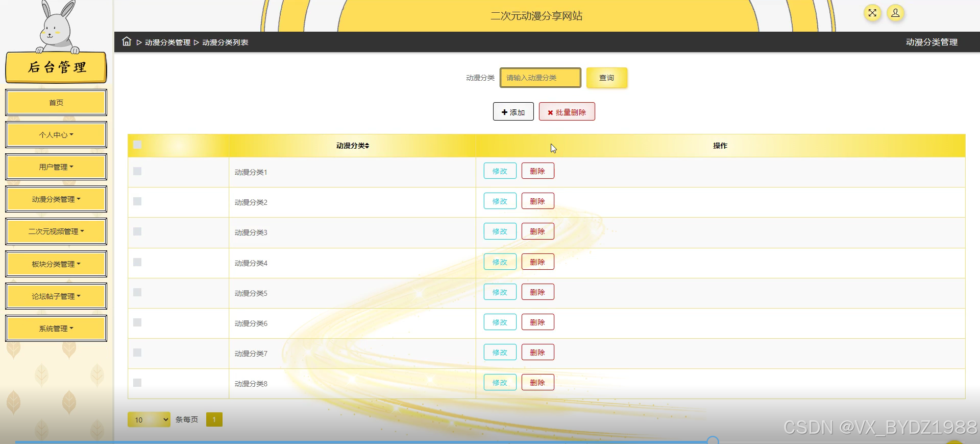Screen dimensions: 980x444
Task: Click 修改 for 动漫分类3
Action: [x=500, y=231]
